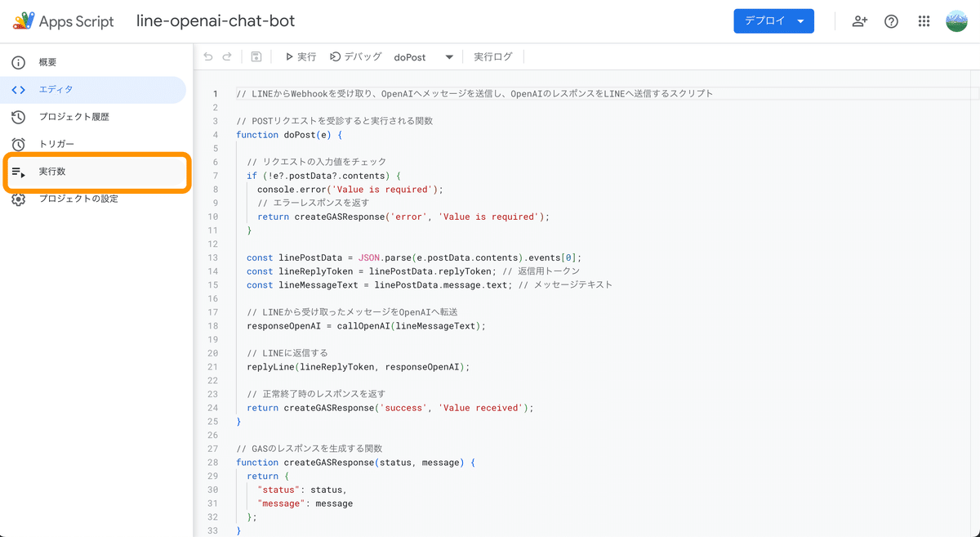Click the 'replyLine(lineReplyToken, responseOpenAI);' line
Image resolution: width=980 pixels, height=537 pixels.
[359, 367]
